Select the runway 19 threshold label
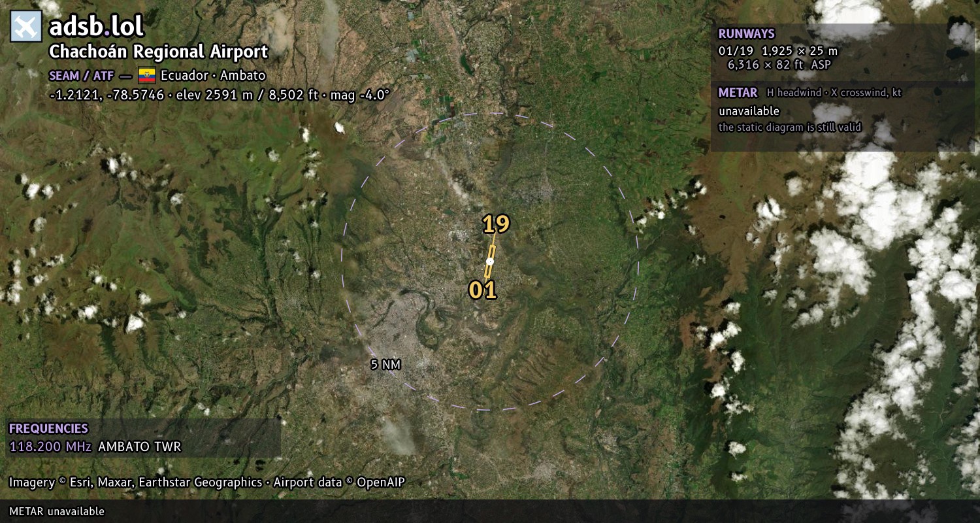The height and width of the screenshot is (523, 980). pyautogui.click(x=496, y=224)
